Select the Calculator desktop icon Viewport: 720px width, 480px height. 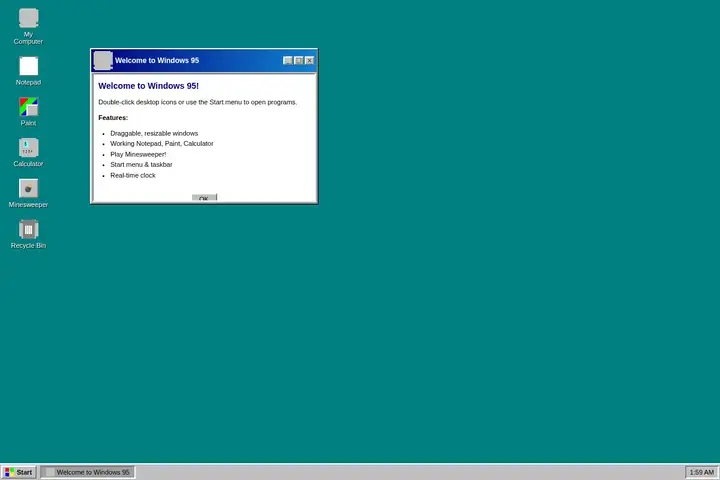click(x=28, y=152)
